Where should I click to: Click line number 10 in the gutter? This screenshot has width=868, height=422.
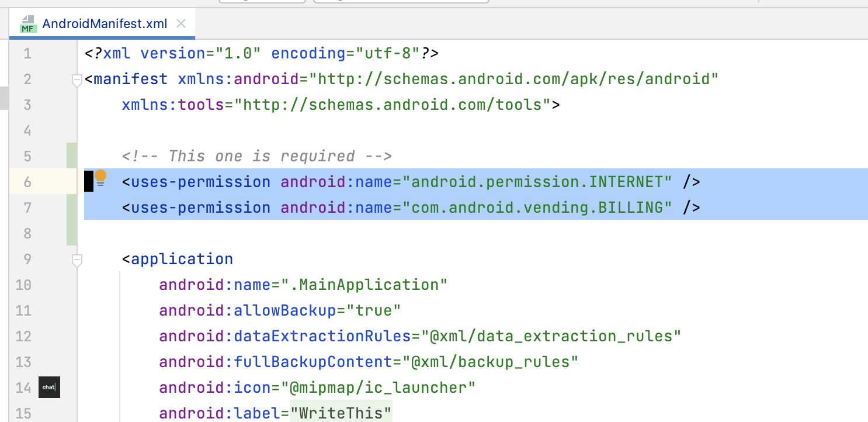(x=23, y=285)
